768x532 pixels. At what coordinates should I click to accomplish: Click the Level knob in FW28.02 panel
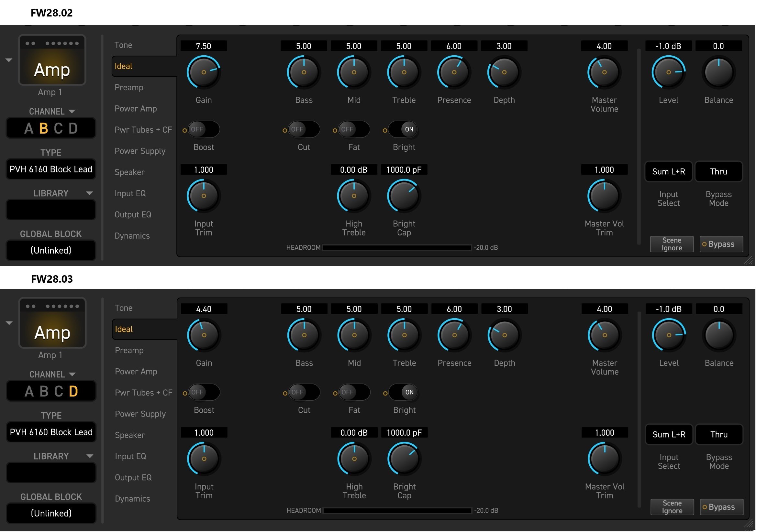tap(668, 72)
